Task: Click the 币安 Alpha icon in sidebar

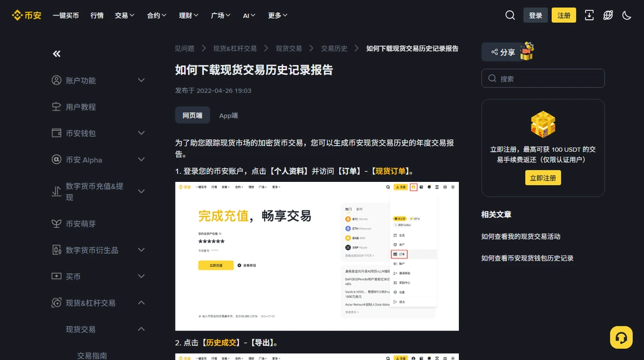Action: pos(56,159)
